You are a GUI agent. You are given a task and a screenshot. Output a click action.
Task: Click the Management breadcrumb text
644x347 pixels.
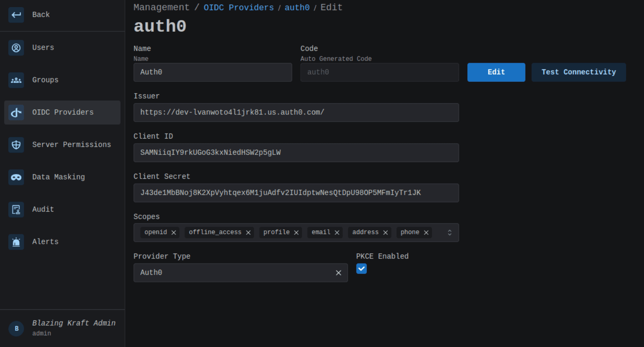tap(162, 8)
